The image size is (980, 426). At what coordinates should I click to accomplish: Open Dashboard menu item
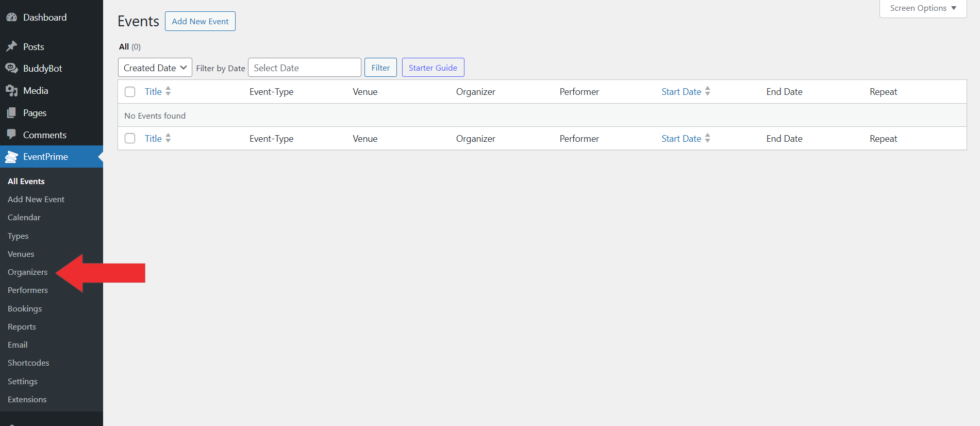pos(52,17)
